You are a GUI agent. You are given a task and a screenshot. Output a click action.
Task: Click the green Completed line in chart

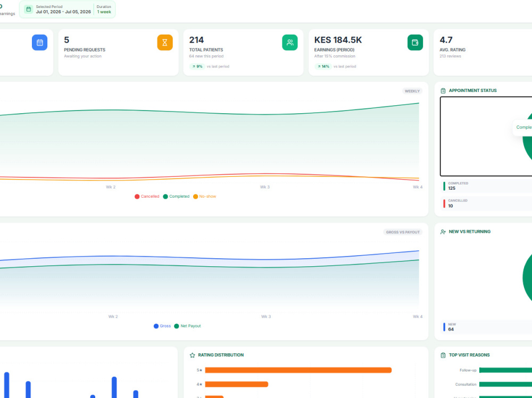210,112
